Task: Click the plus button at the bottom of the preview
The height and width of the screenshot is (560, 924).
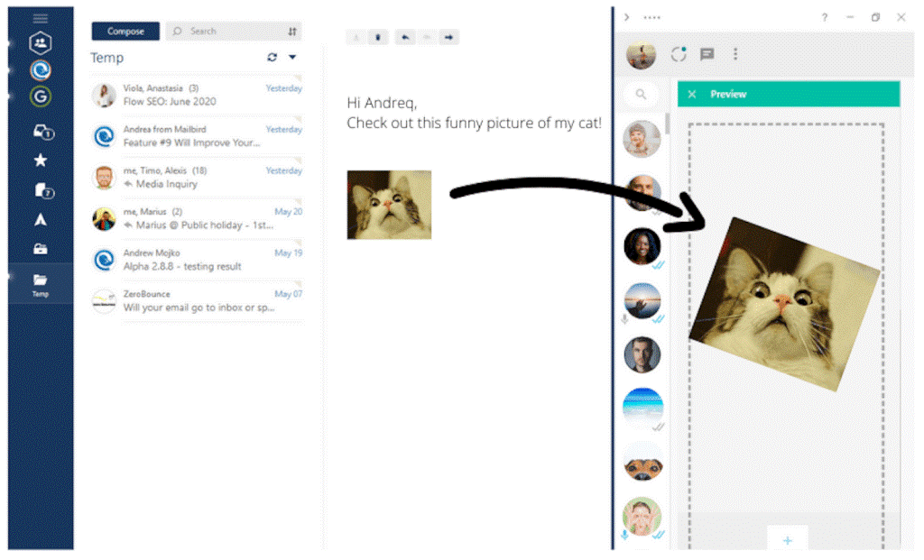Action: pos(787,539)
